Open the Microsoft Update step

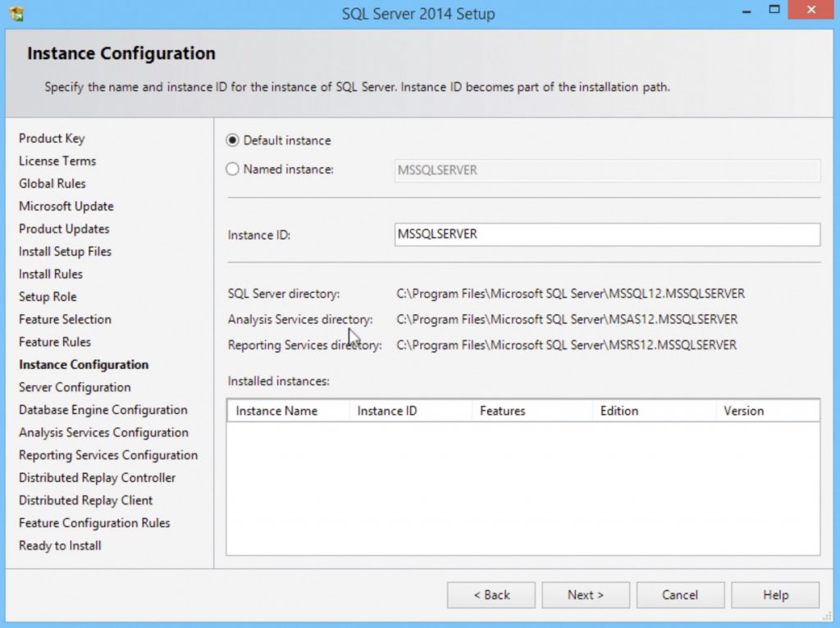click(66, 206)
